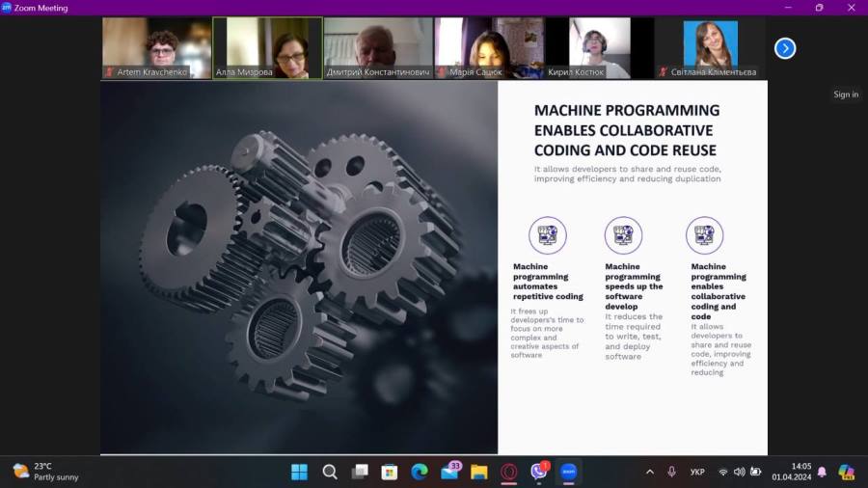
Task: Click the bold text 'Machine programming automates repetitive coding'
Action: [x=548, y=282]
